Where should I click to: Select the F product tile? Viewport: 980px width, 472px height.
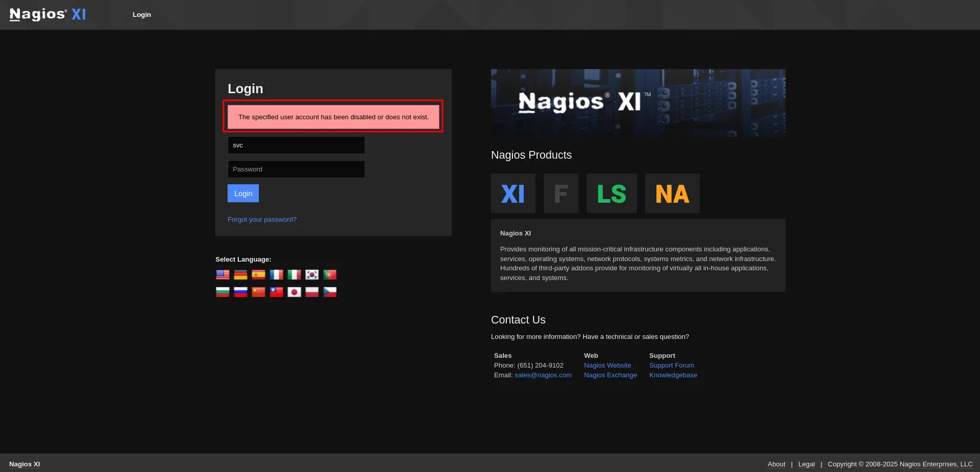click(x=561, y=194)
